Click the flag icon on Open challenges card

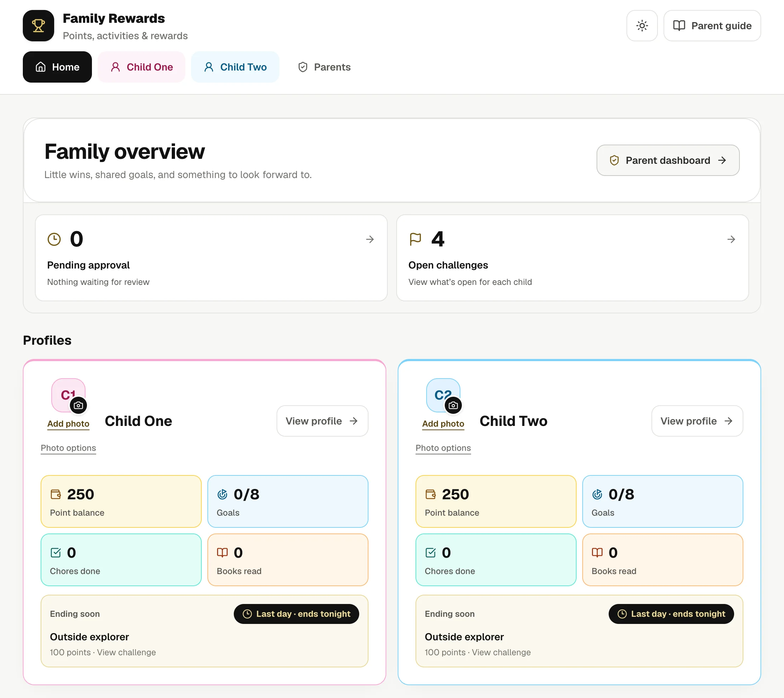coord(415,239)
